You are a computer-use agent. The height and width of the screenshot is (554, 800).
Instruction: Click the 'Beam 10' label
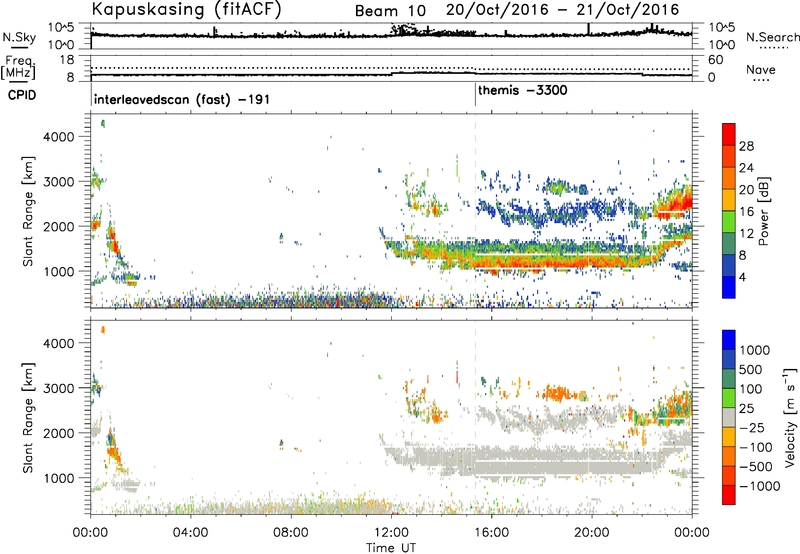point(390,11)
